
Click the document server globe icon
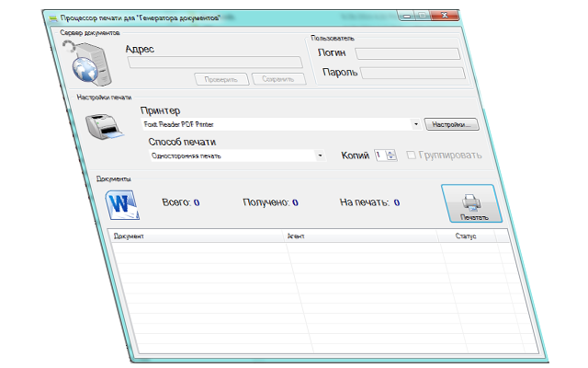87,63
